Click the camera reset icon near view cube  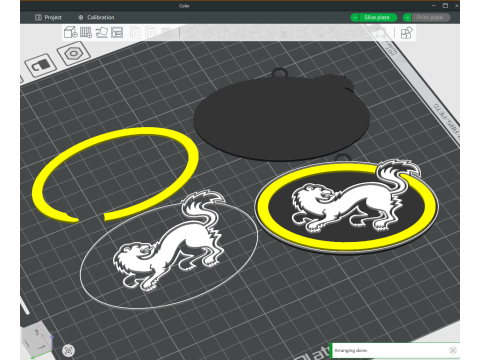[x=68, y=350]
